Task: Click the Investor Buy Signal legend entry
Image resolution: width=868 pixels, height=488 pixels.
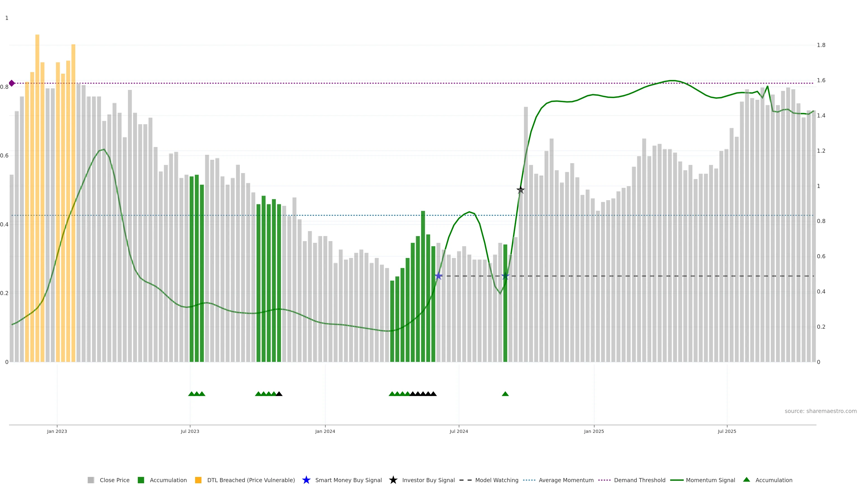Action: pyautogui.click(x=428, y=480)
